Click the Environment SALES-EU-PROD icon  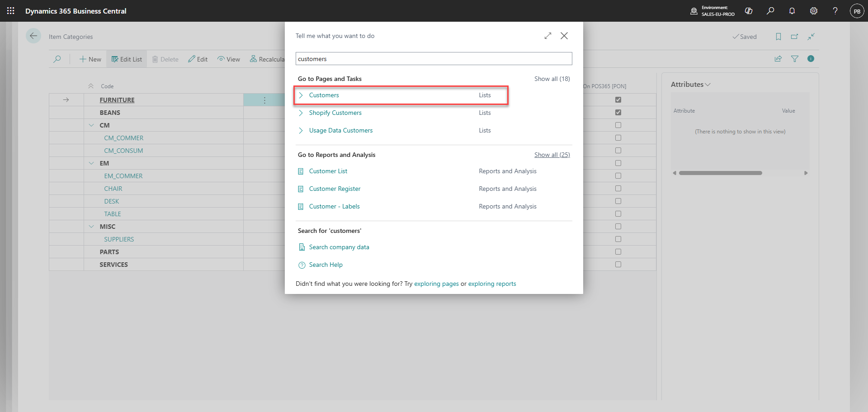point(694,11)
